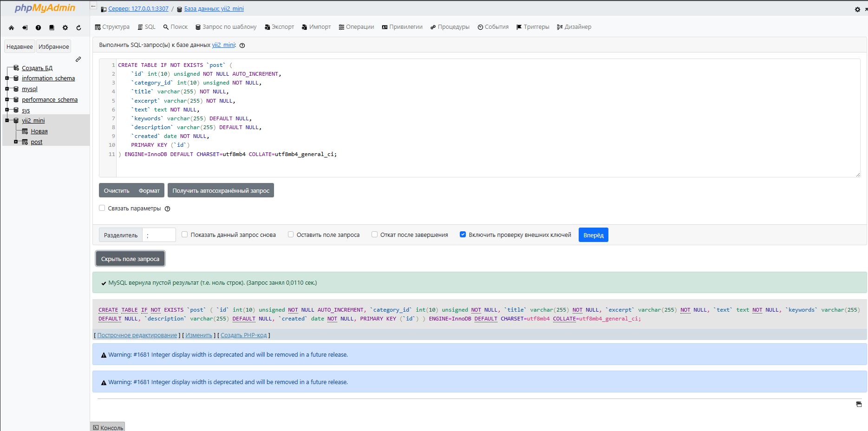The height and width of the screenshot is (431, 868).
Task: Open the Новая table link in tree
Action: coord(39,131)
